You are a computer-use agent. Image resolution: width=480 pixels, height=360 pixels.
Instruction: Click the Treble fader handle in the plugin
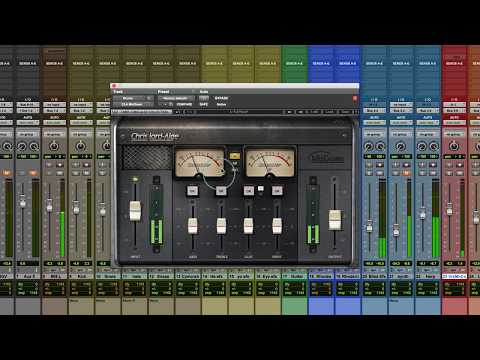click(221, 225)
